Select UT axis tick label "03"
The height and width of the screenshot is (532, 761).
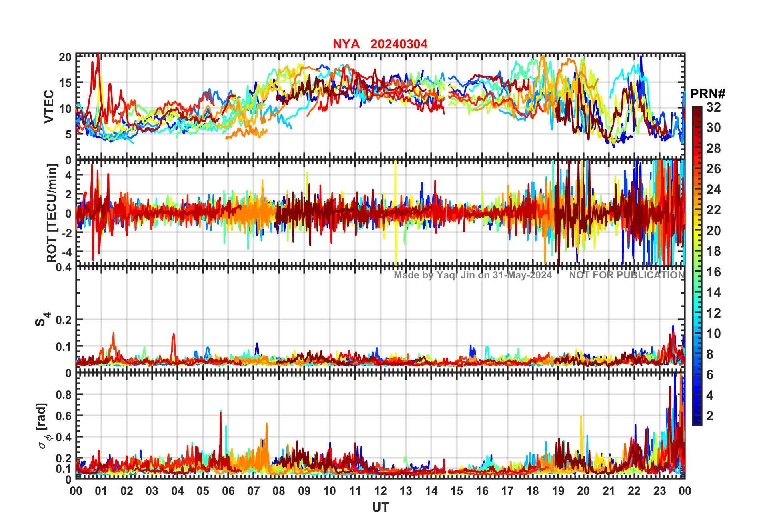click(152, 491)
